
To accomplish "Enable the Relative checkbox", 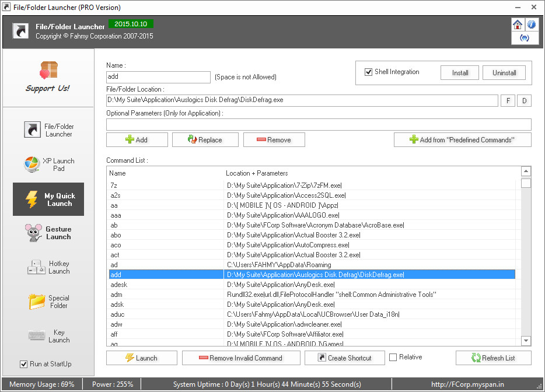I will [393, 357].
